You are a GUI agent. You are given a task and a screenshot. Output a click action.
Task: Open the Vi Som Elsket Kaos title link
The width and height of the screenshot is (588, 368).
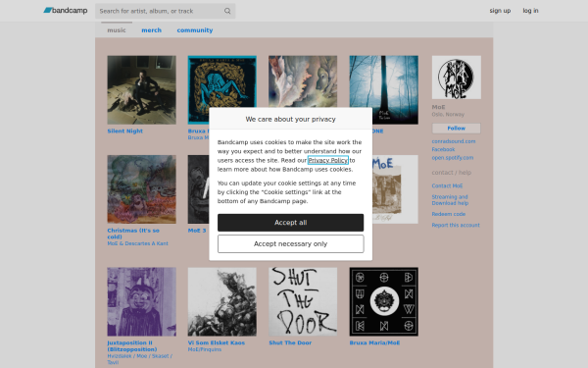[216, 342]
